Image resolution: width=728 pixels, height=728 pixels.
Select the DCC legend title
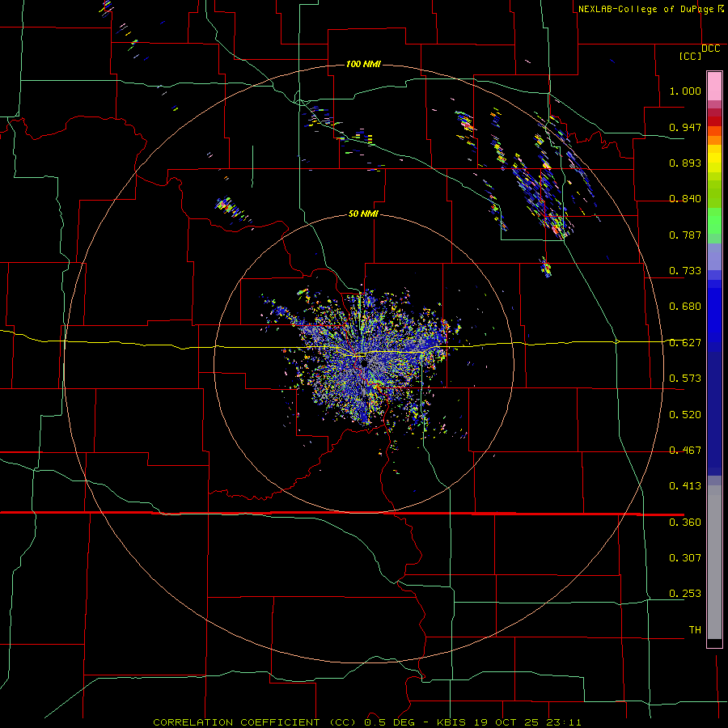click(x=711, y=49)
